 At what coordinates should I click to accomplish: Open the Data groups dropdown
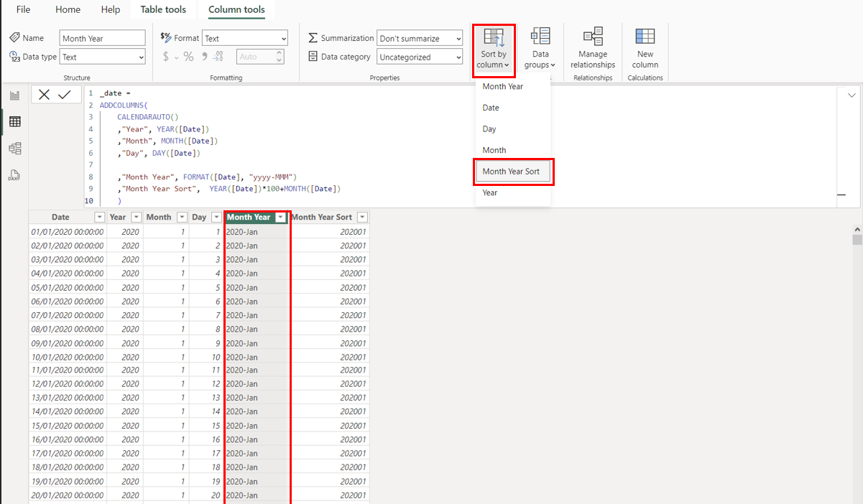coord(540,48)
